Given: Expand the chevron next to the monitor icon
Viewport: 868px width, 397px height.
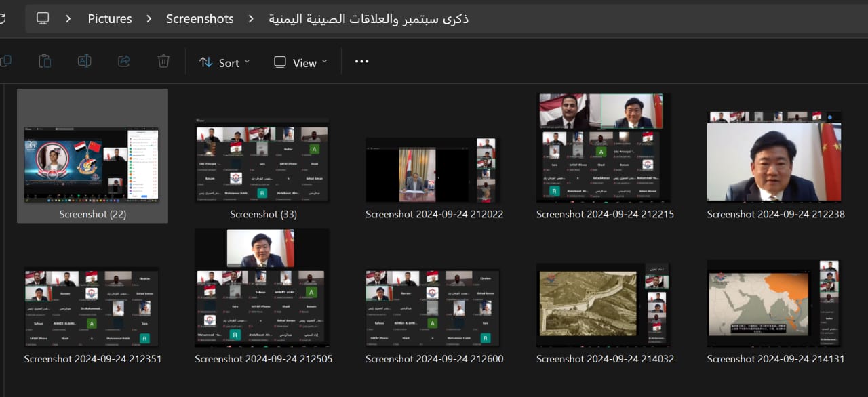Looking at the screenshot, I should [68, 19].
